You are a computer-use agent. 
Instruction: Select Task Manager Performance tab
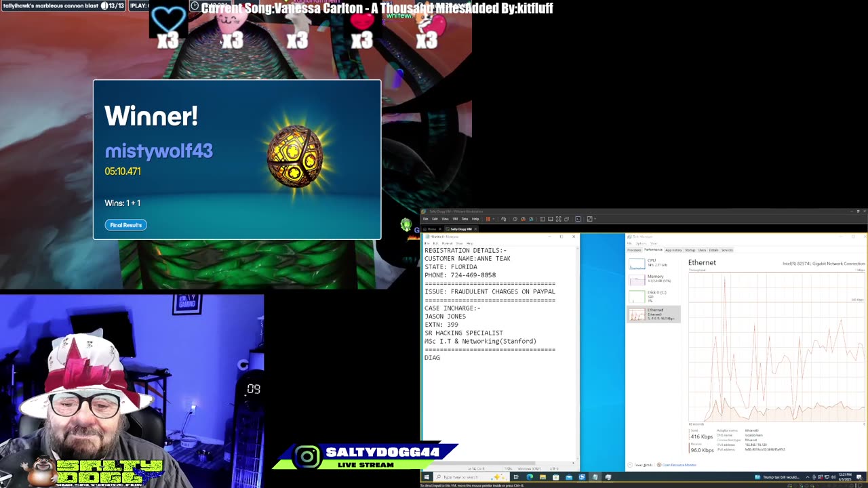coord(653,250)
